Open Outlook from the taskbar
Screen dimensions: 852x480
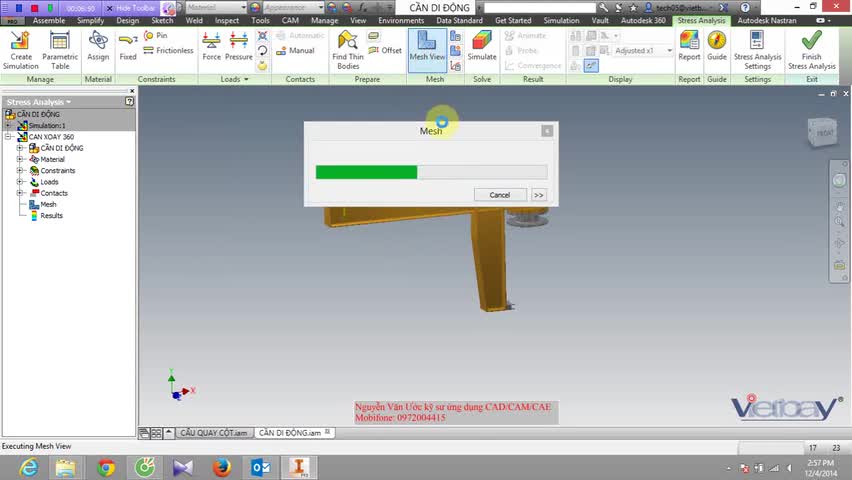point(260,467)
